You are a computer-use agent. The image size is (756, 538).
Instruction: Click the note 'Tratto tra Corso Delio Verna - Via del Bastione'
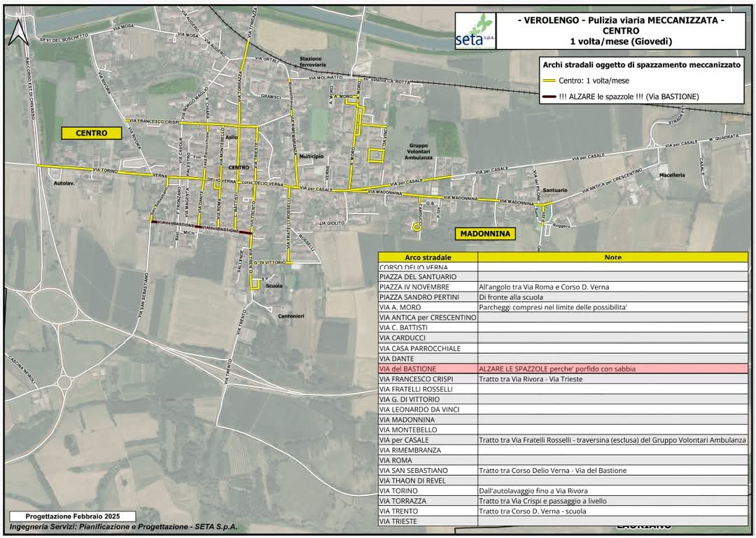(x=553, y=471)
